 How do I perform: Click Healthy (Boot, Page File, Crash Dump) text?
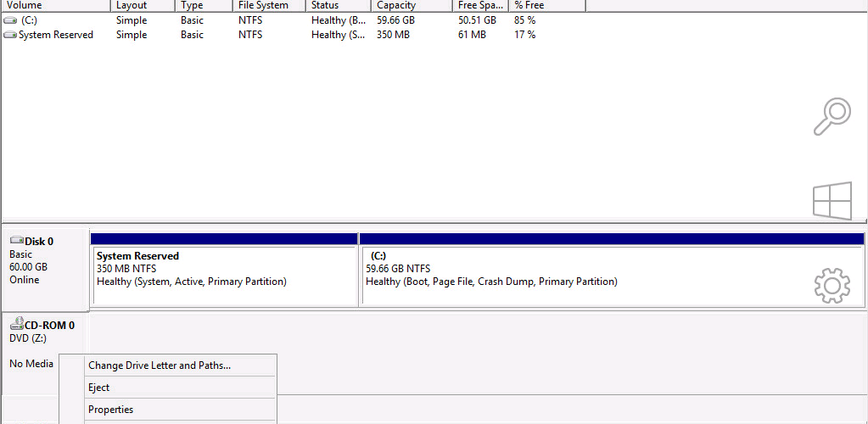[491, 282]
